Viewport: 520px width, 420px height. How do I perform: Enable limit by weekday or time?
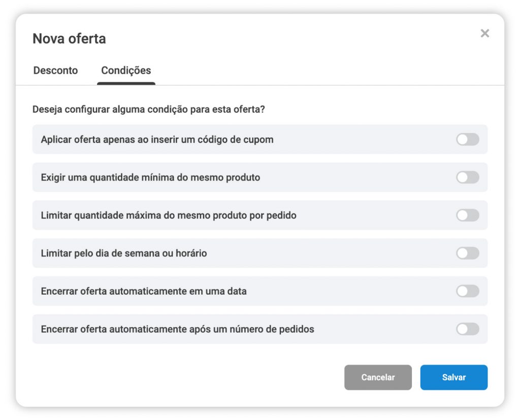[468, 253]
